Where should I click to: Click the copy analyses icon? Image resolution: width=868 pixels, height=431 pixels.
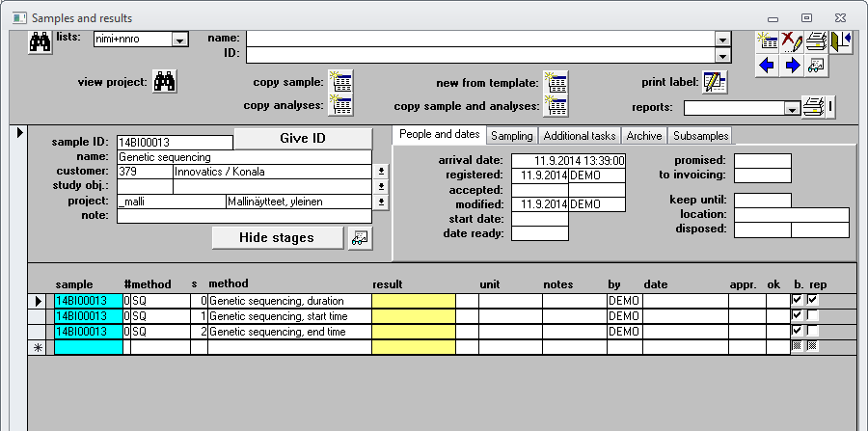(340, 105)
